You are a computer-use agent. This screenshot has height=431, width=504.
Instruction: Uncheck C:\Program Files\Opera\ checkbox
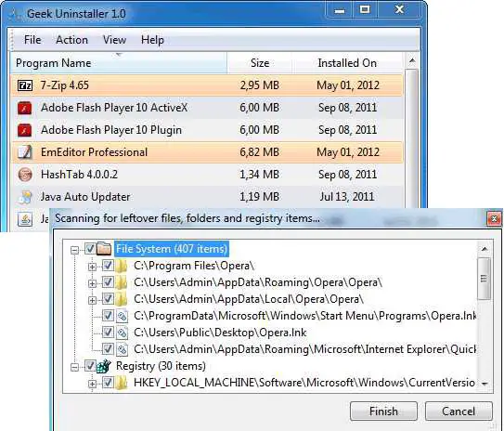tap(108, 266)
